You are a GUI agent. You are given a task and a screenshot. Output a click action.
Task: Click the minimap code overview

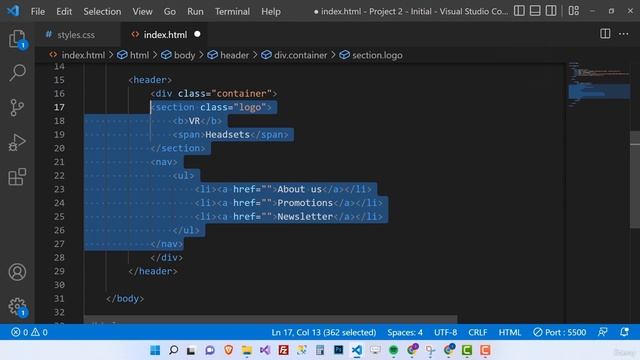pyautogui.click(x=598, y=86)
